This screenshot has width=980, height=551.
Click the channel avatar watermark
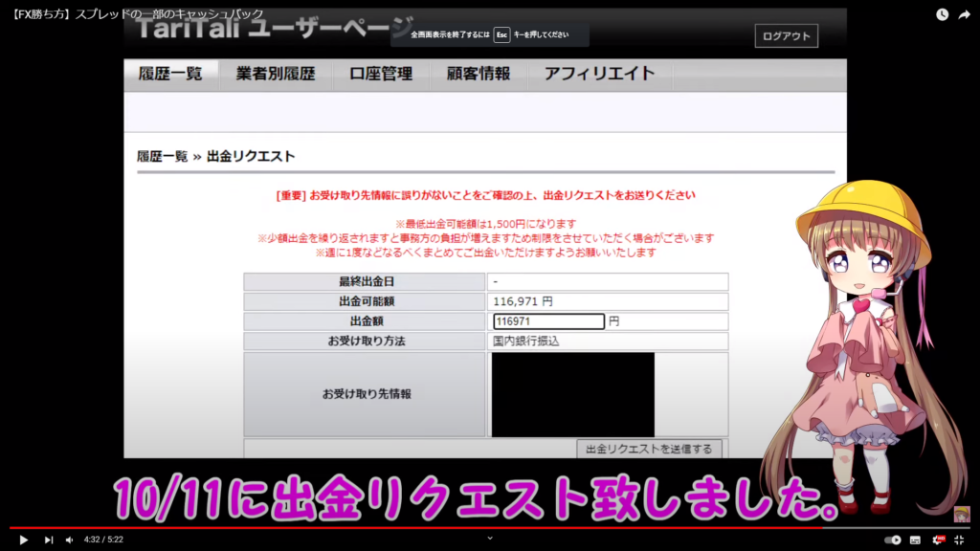(961, 514)
